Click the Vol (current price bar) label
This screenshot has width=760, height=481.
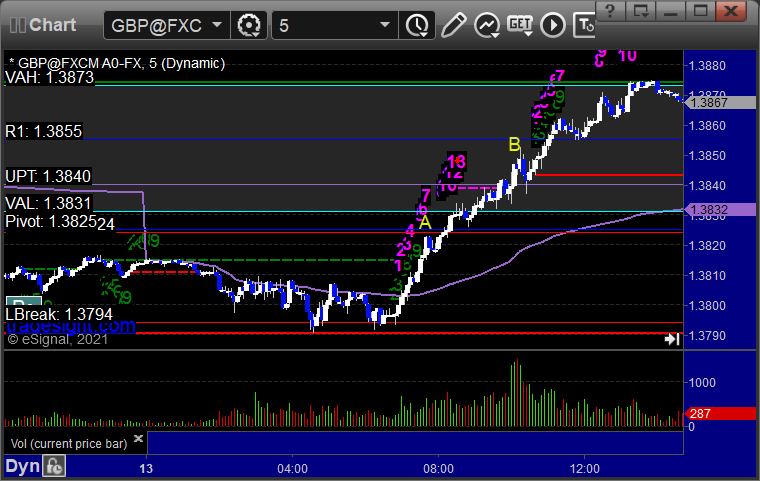[69, 444]
